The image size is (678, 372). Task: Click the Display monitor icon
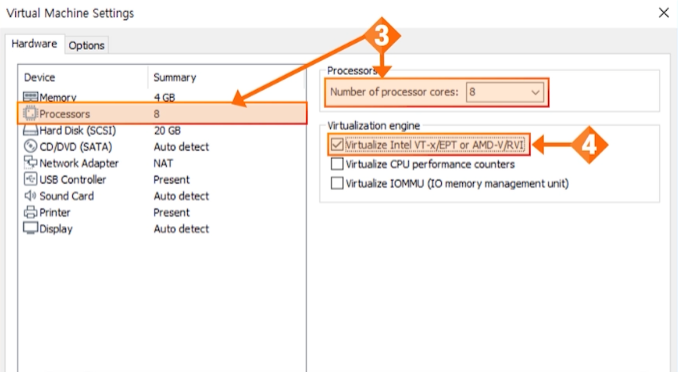pos(30,228)
